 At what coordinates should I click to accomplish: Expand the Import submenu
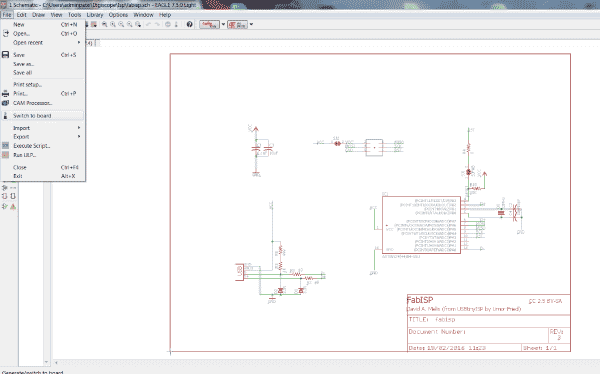point(42,128)
